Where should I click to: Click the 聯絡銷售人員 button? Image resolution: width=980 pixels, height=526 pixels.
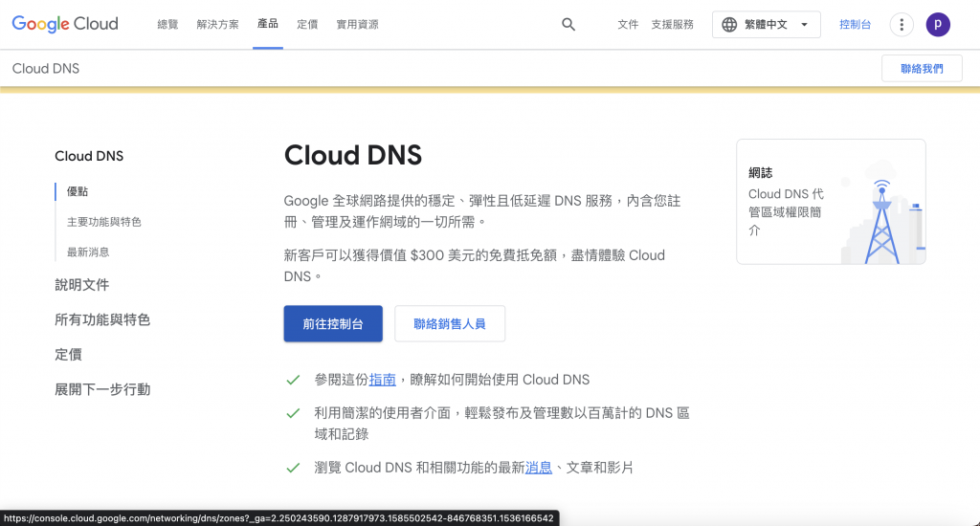tap(450, 323)
